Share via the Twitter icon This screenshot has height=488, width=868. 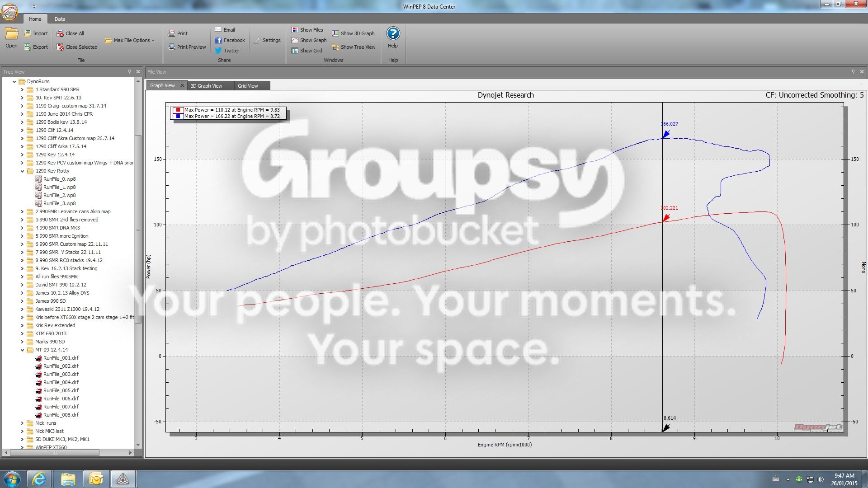coord(218,51)
